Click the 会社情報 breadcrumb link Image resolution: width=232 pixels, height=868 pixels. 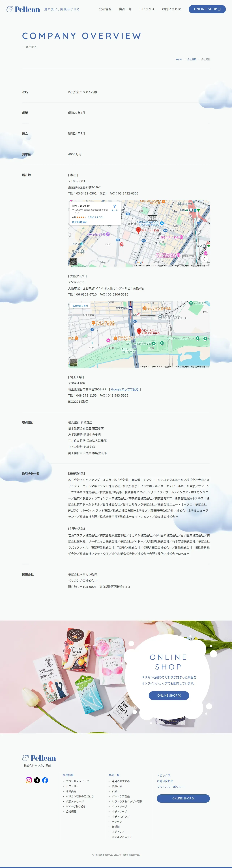pos(192,59)
